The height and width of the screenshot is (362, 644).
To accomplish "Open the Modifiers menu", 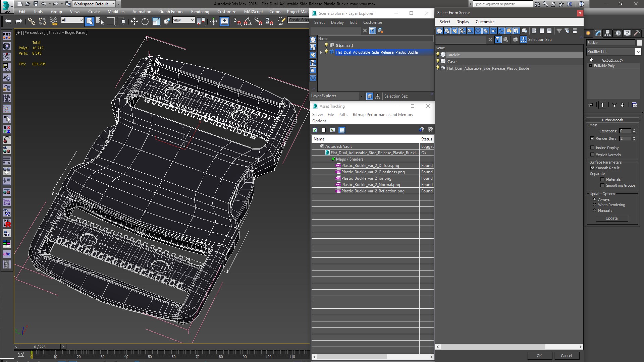I will coord(116,12).
